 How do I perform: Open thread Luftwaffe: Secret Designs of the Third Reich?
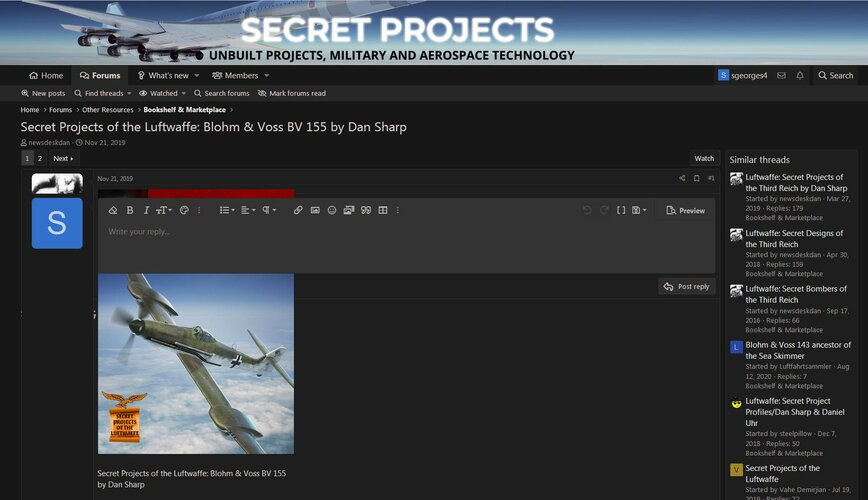[794, 239]
